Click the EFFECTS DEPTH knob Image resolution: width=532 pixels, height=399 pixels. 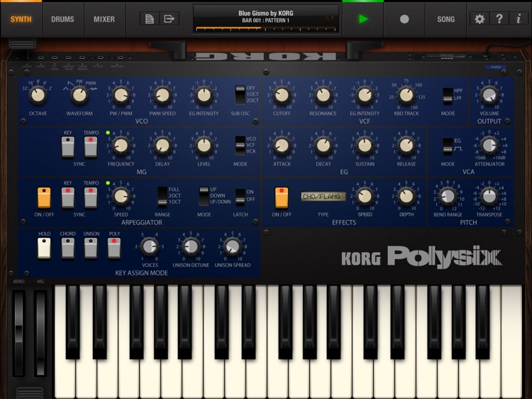coord(406,196)
